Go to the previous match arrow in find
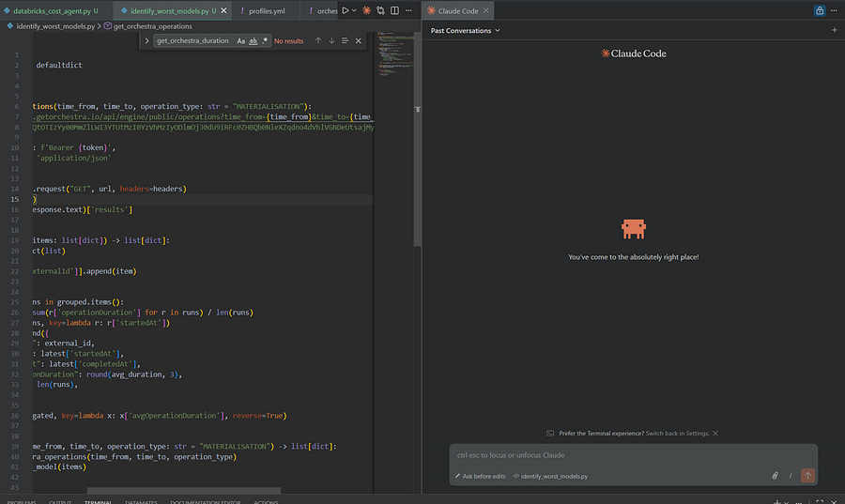Image resolution: width=845 pixels, height=504 pixels. (x=318, y=41)
